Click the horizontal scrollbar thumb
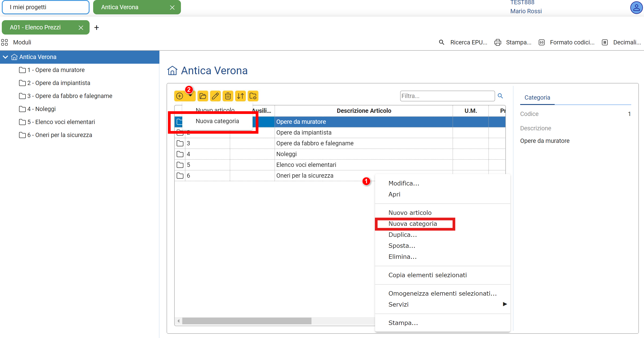The width and height of the screenshot is (644, 338). pos(247,321)
